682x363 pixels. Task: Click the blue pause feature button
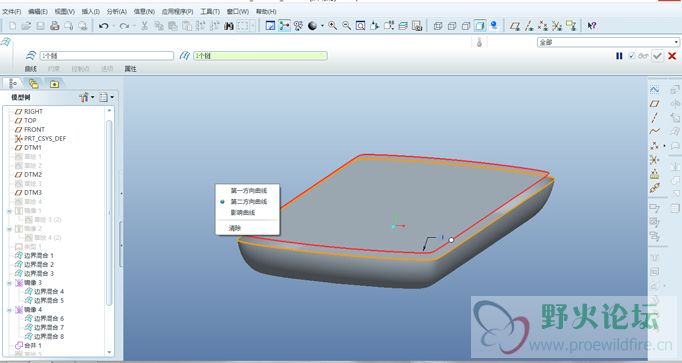coord(619,56)
